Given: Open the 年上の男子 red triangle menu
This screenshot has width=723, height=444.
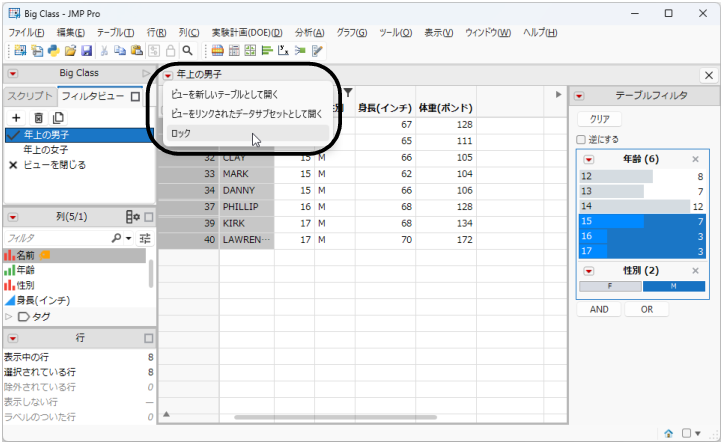Looking at the screenshot, I should pyautogui.click(x=168, y=75).
